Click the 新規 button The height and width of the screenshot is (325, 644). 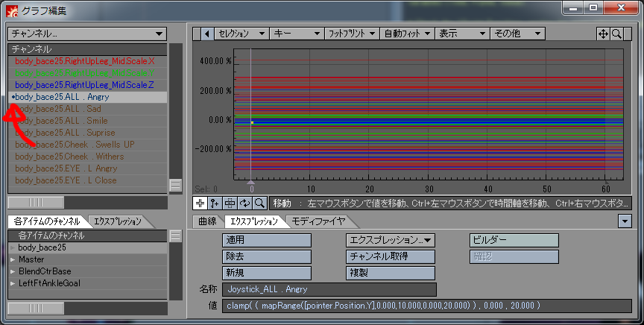click(x=267, y=274)
